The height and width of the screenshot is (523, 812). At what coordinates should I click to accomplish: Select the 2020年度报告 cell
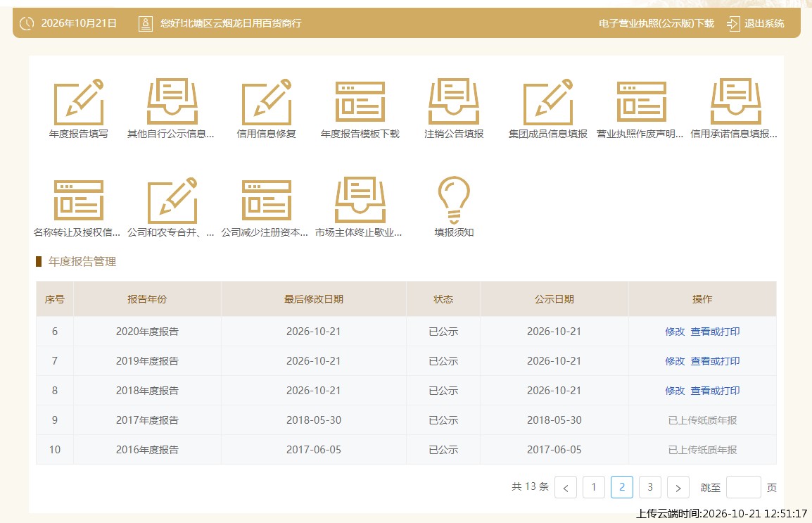point(147,332)
